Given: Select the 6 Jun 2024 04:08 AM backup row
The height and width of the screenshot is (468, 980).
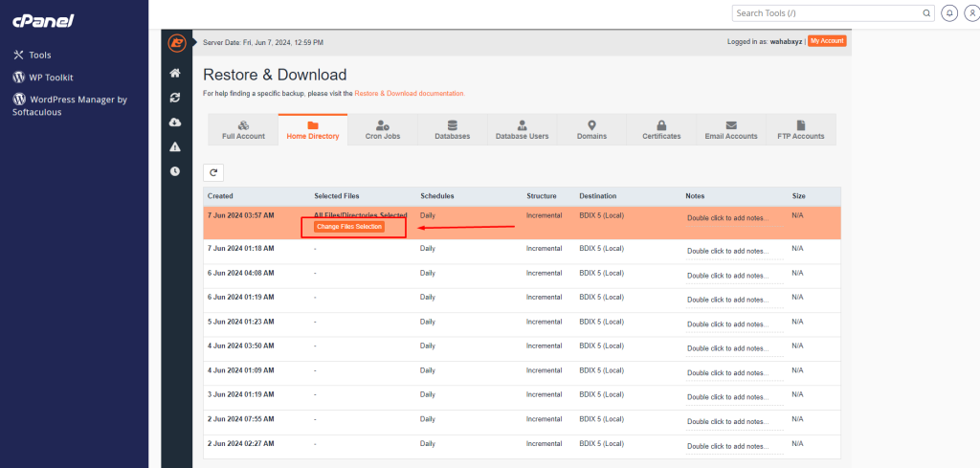Looking at the screenshot, I should point(241,273).
